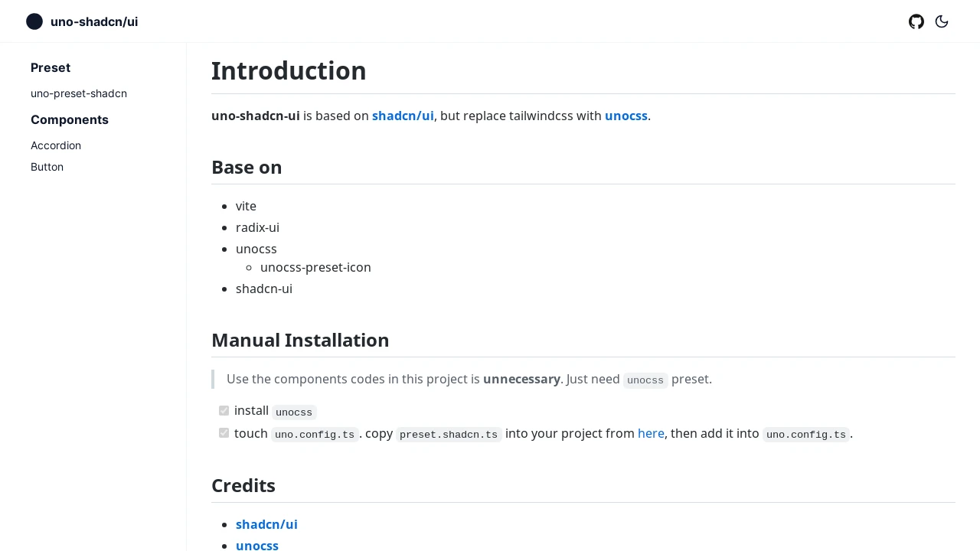Click the dark circle logo icon
This screenshot has width=980, height=551.
34,21
